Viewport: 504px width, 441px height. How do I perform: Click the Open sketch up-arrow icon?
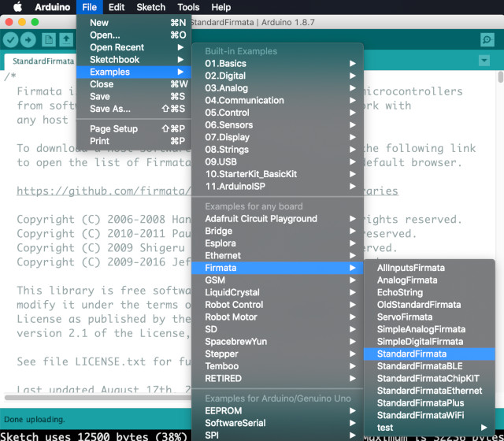pos(66,40)
